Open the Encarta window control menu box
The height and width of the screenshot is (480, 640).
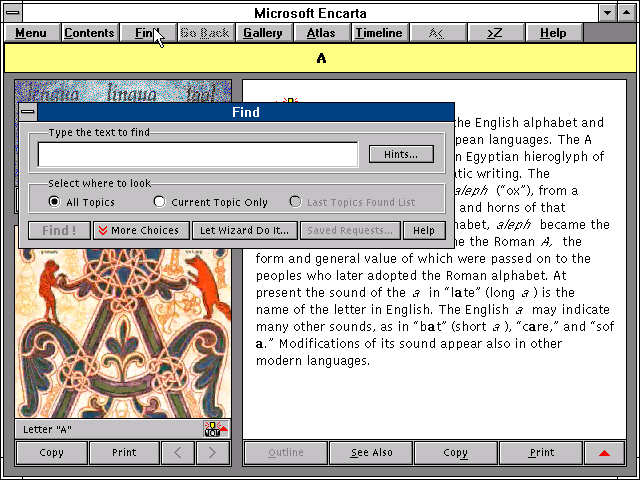pos(13,12)
